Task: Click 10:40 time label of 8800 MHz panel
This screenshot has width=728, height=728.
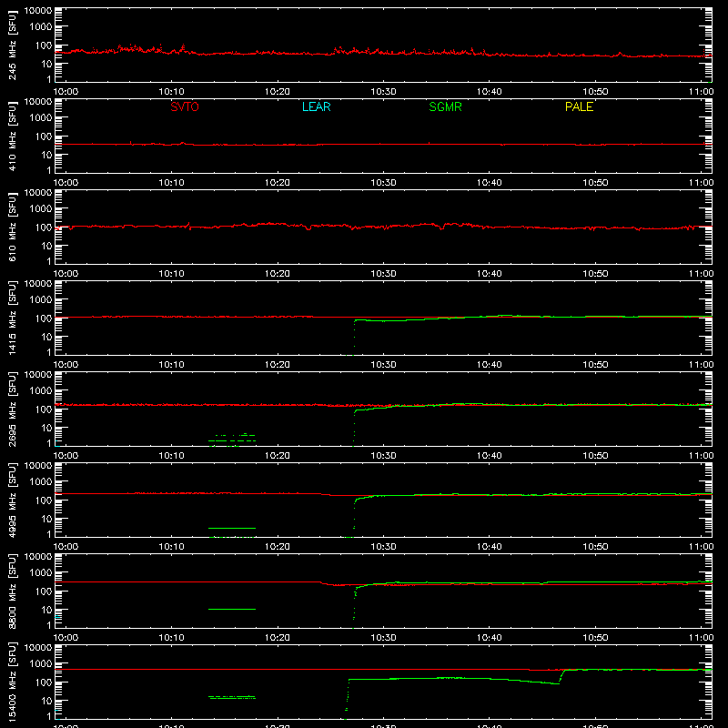Action: [490, 638]
